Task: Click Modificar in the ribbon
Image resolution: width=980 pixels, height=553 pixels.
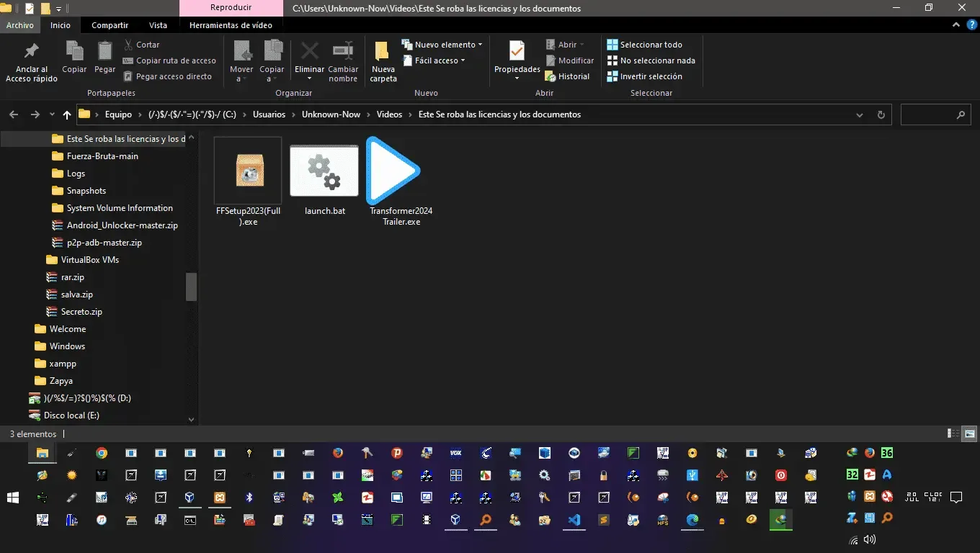Action: [x=570, y=60]
